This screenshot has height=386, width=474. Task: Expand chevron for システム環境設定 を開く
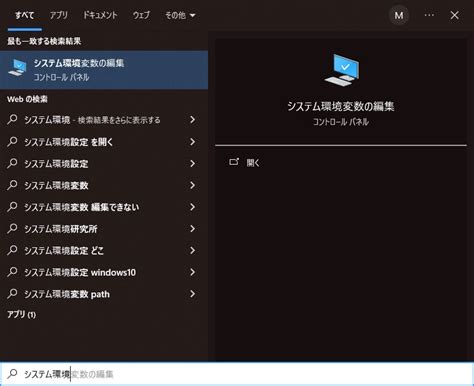coord(192,142)
